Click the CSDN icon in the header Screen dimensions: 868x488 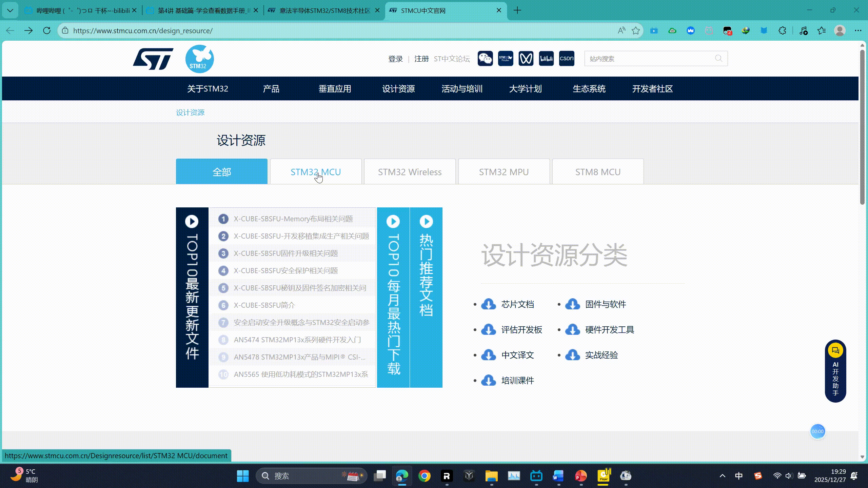[567, 59]
